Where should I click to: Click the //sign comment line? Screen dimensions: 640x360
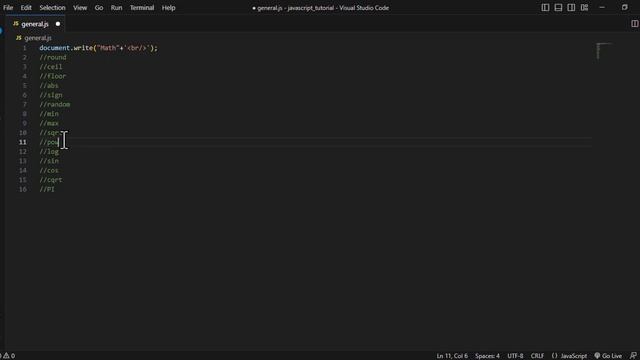tap(51, 95)
